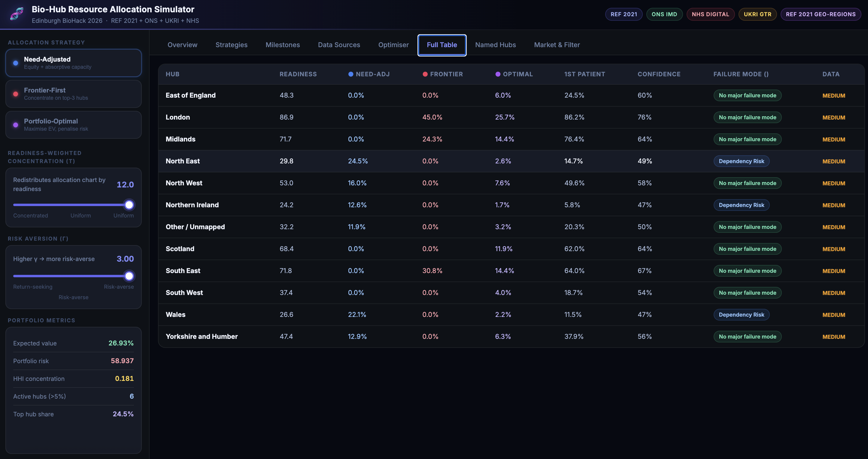Select the Need-Adjusted allocation strategy
The width and height of the screenshot is (868, 459).
[74, 63]
